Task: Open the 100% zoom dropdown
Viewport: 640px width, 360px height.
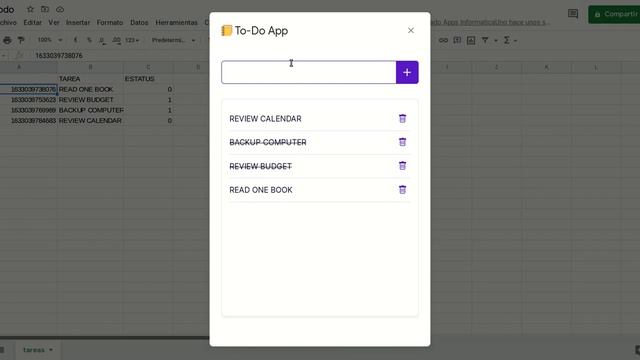Action: click(x=49, y=40)
